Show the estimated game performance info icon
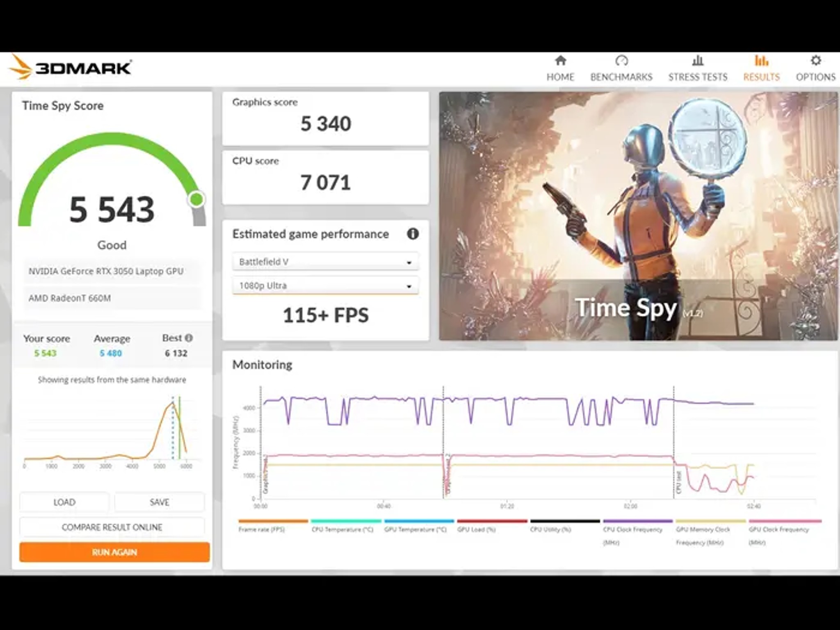This screenshot has height=630, width=840. click(x=413, y=234)
